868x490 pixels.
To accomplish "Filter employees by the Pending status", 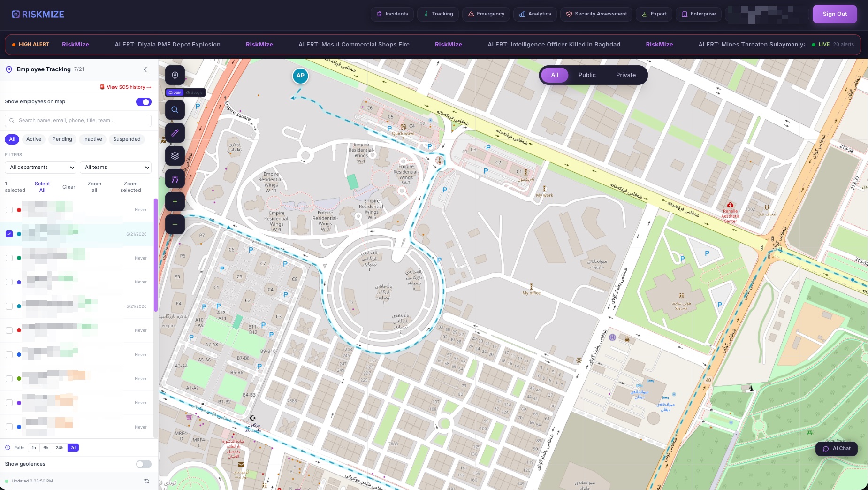I will click(62, 139).
